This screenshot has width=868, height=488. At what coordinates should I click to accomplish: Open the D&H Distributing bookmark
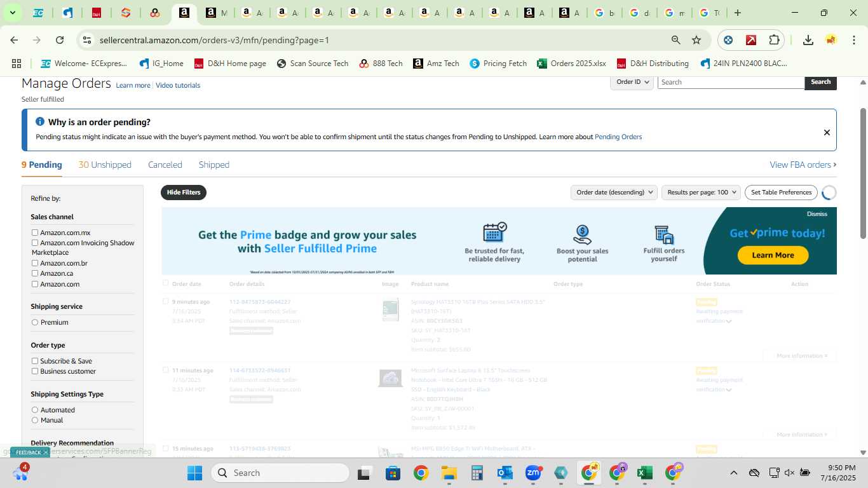(653, 64)
